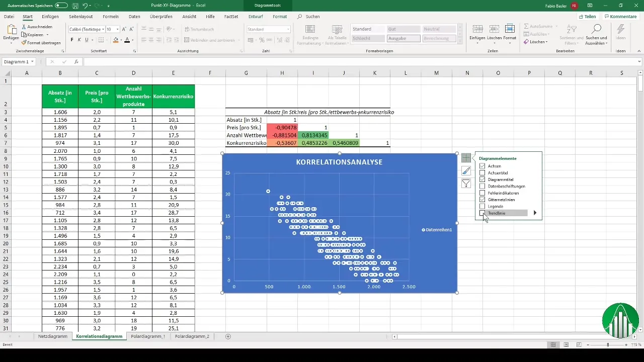Expand the formula bar chevron
The width and height of the screenshot is (644, 362).
click(x=638, y=62)
